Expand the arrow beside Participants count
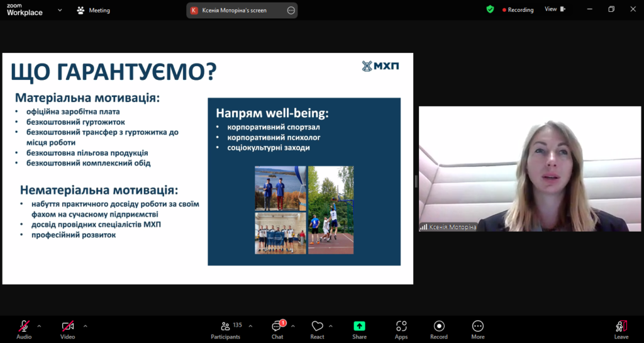The height and width of the screenshot is (343, 644). point(250,326)
